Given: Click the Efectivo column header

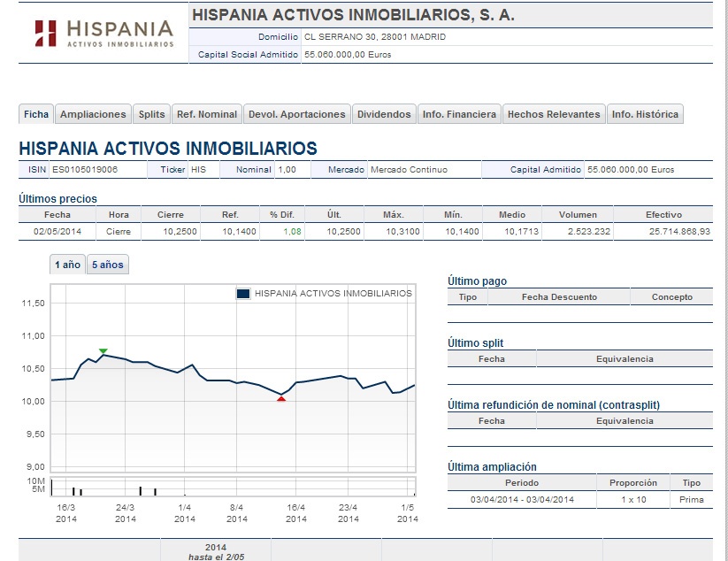Looking at the screenshot, I should pos(663,214).
